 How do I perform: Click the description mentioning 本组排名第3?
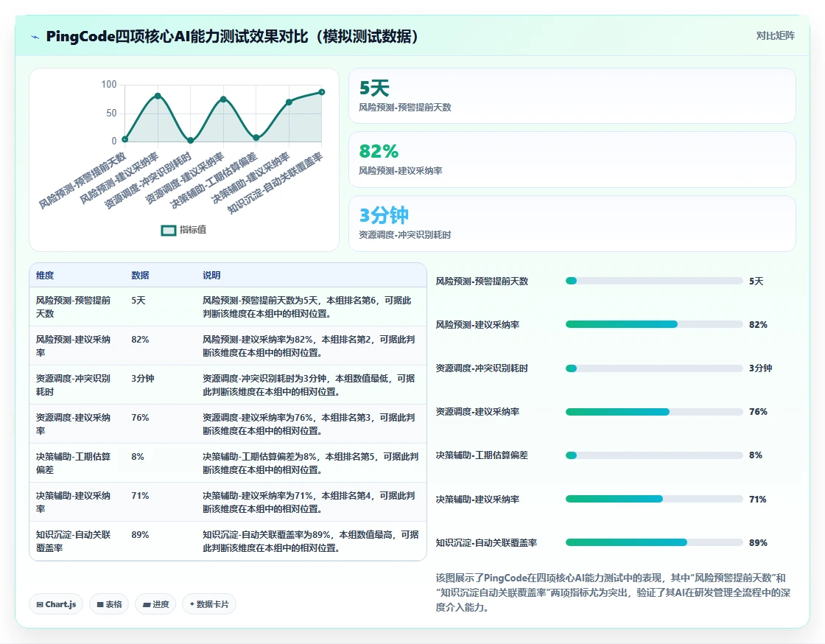[309, 424]
